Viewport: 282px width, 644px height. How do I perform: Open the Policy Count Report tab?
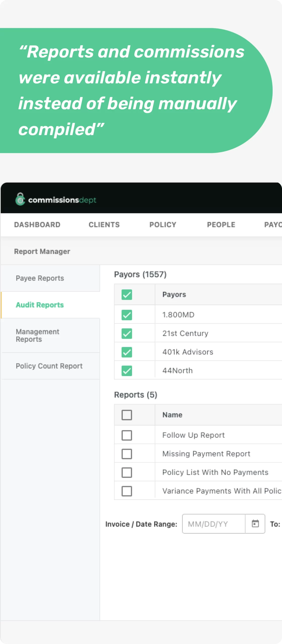point(49,366)
